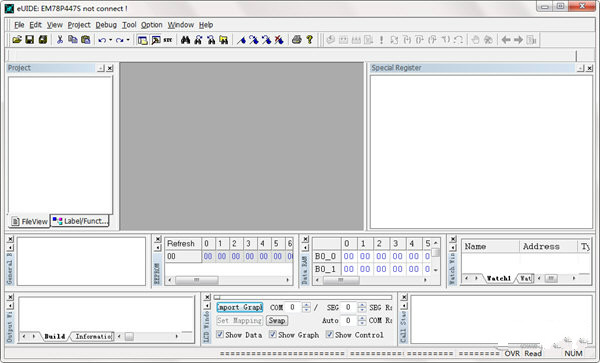Switch to the Label/Funct... tab
Image resolution: width=600 pixels, height=363 pixels.
coord(80,221)
